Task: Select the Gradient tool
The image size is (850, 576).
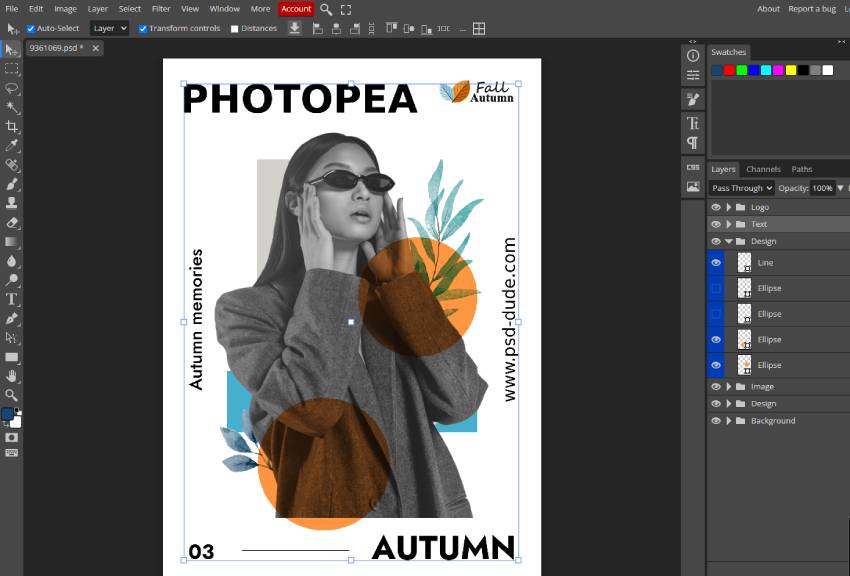Action: click(11, 242)
